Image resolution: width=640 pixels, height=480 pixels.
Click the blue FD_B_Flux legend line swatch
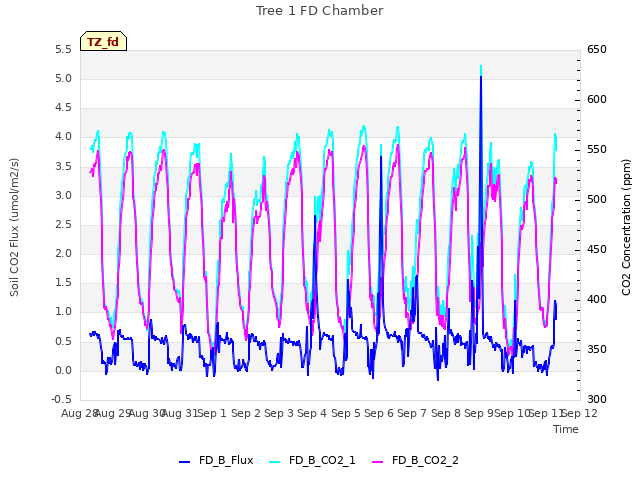coord(184,462)
